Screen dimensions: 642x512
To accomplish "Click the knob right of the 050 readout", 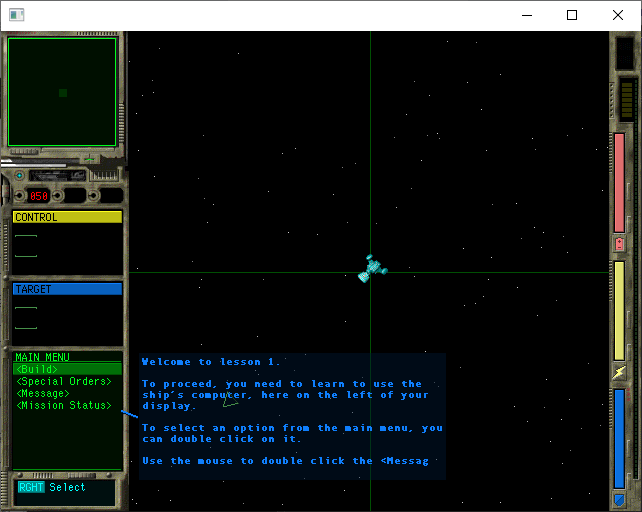I will pos(58,196).
